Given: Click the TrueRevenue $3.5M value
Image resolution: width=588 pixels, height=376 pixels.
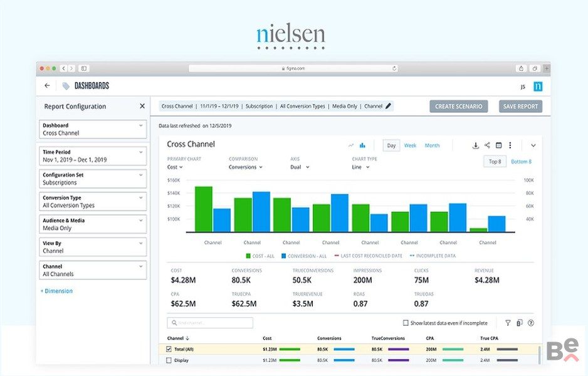Looking at the screenshot, I should pyautogui.click(x=303, y=304).
